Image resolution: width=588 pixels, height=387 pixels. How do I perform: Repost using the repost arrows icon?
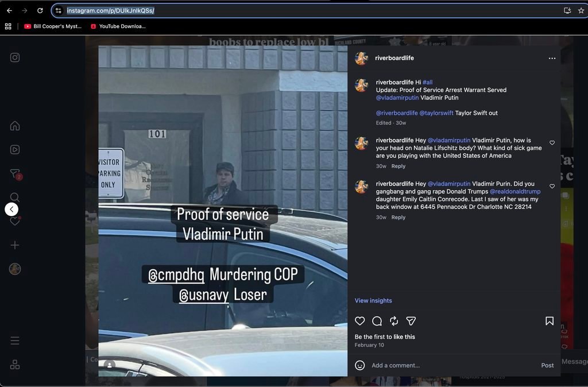[394, 321]
